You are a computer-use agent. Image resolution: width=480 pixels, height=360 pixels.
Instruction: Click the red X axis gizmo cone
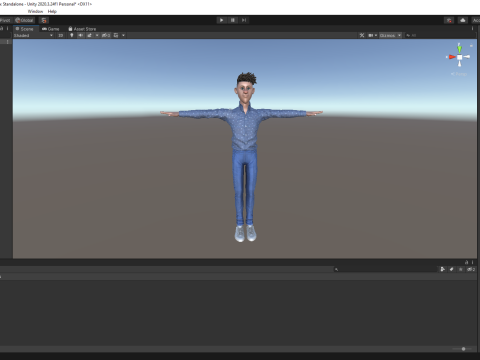[451, 57]
